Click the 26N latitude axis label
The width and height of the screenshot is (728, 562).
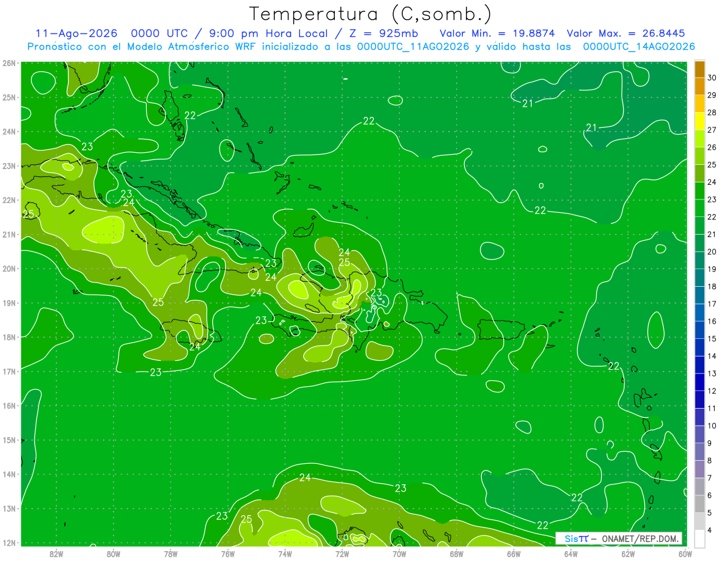click(x=9, y=63)
